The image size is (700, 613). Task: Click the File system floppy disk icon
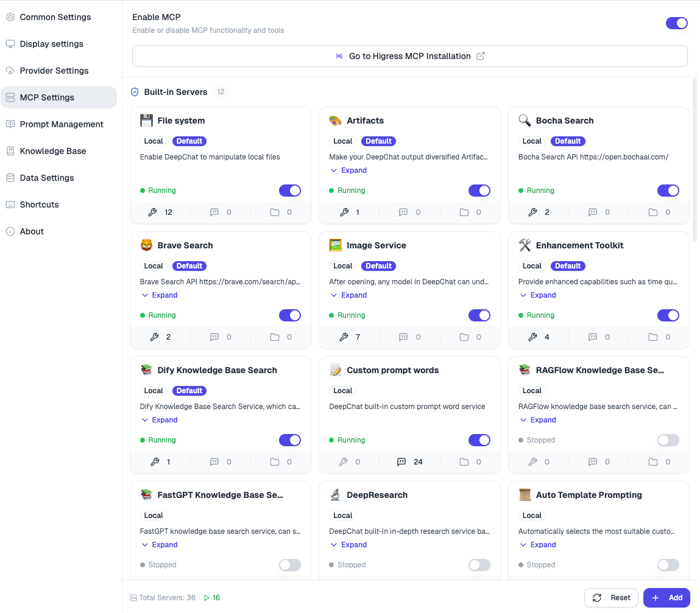[146, 121]
